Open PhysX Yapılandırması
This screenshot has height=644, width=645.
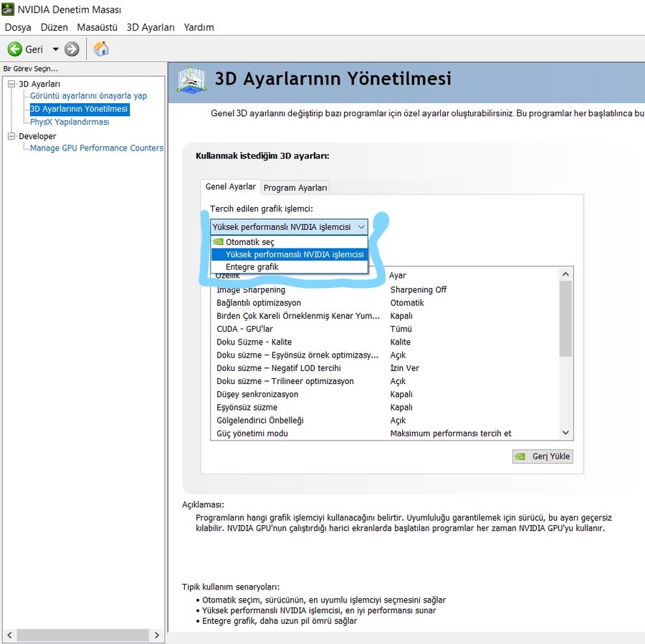tap(70, 122)
